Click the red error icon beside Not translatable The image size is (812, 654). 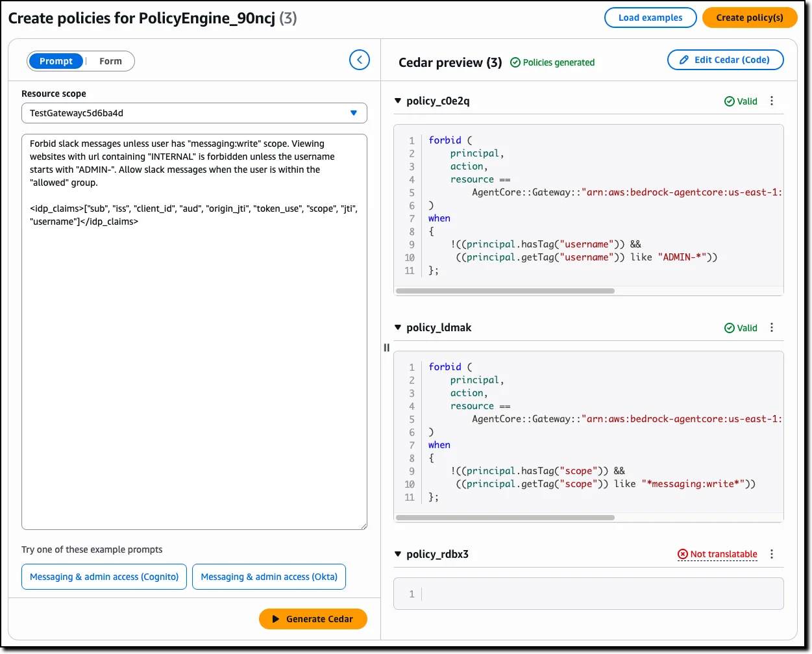(682, 554)
